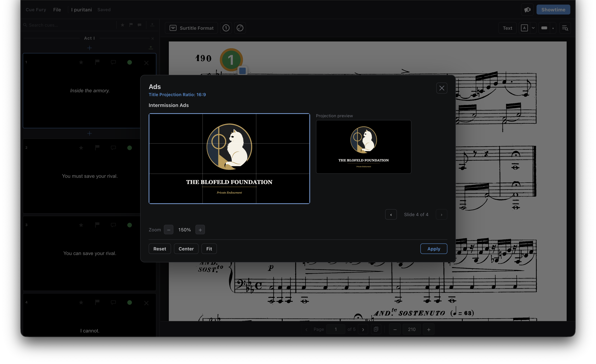Click insert-section icon under Act I header
Image resolution: width=596 pixels, height=364 pixels.
[x=151, y=47]
